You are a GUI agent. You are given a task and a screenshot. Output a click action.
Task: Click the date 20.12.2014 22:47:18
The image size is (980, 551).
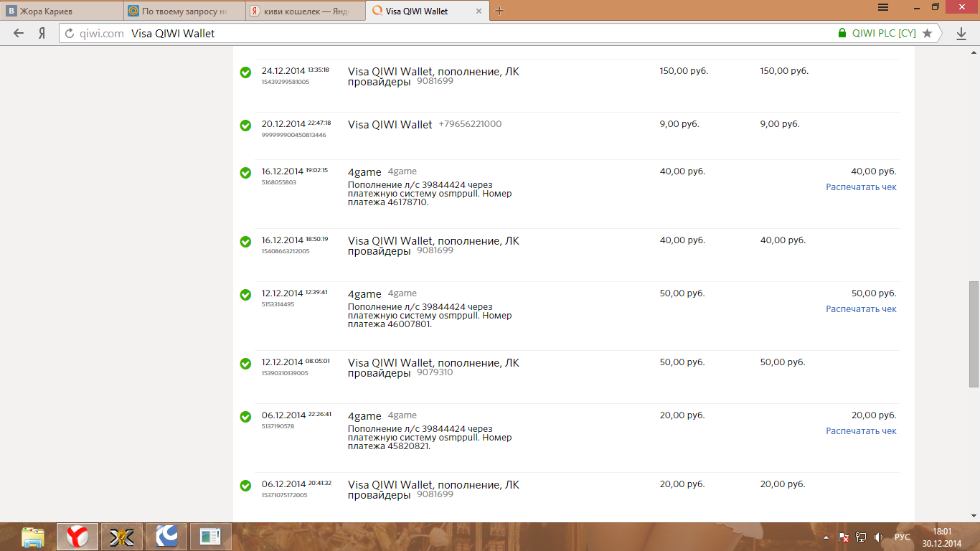coord(296,124)
